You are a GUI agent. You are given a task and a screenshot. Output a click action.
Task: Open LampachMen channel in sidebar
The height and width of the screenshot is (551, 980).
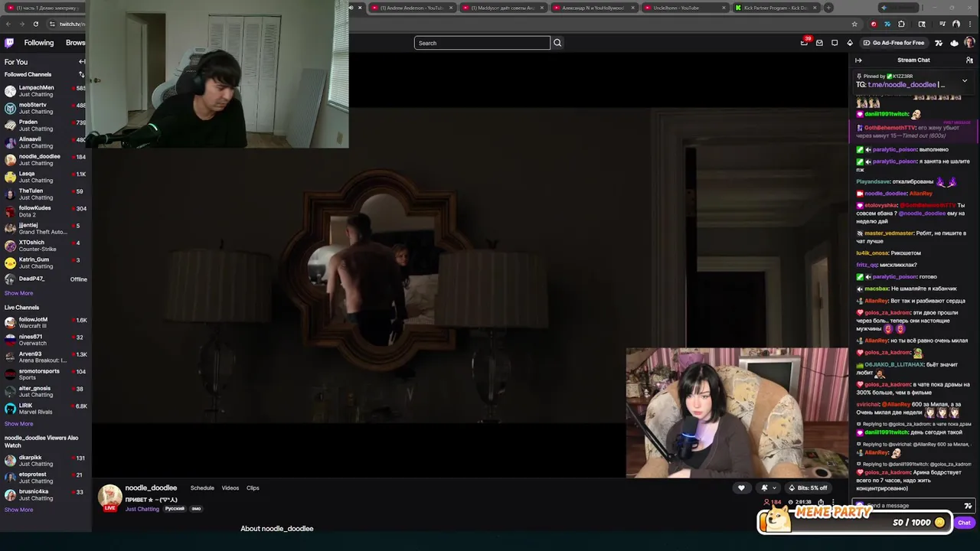[x=45, y=90]
